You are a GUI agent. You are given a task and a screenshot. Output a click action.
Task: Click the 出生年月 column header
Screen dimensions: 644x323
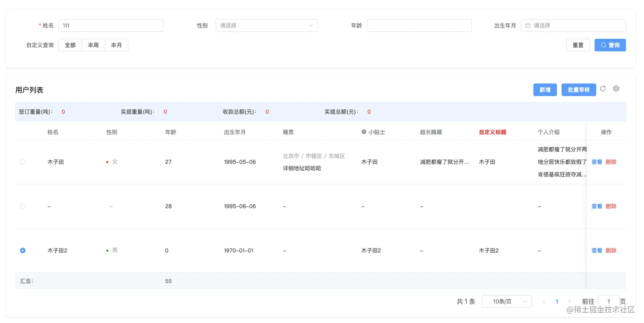(235, 132)
